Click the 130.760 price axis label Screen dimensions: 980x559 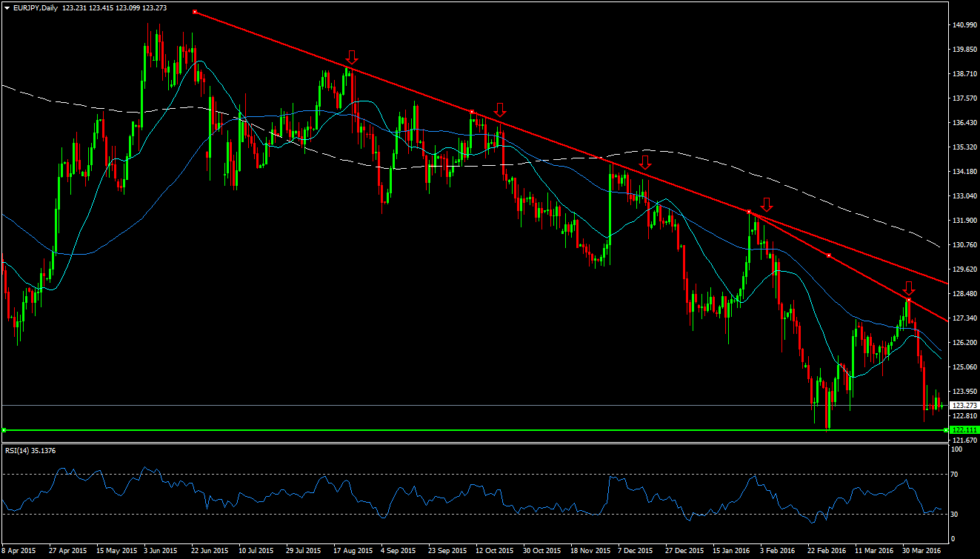tap(964, 244)
